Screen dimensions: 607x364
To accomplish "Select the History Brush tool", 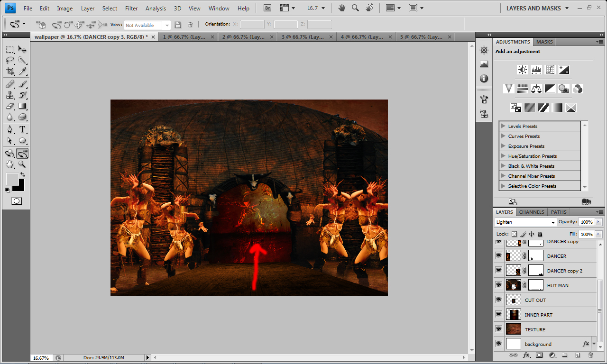I will [22, 95].
